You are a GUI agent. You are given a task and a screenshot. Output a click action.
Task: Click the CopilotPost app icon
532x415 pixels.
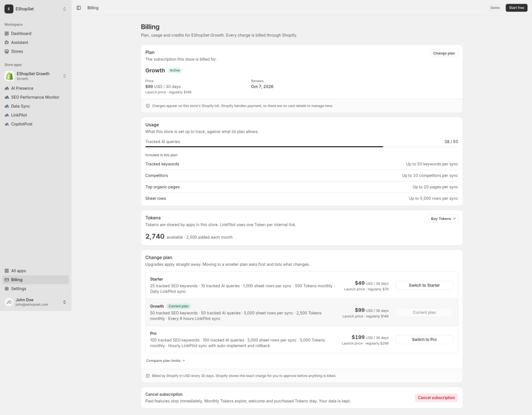7,124
